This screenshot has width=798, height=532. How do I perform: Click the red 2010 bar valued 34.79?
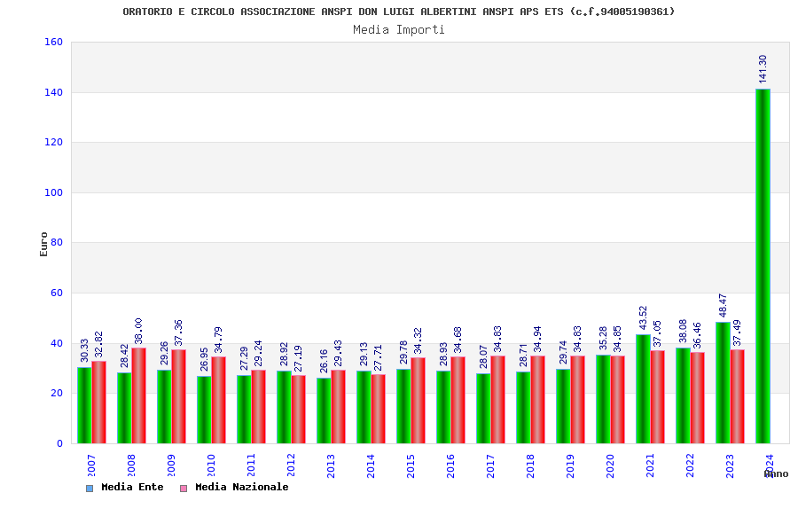tap(218, 400)
